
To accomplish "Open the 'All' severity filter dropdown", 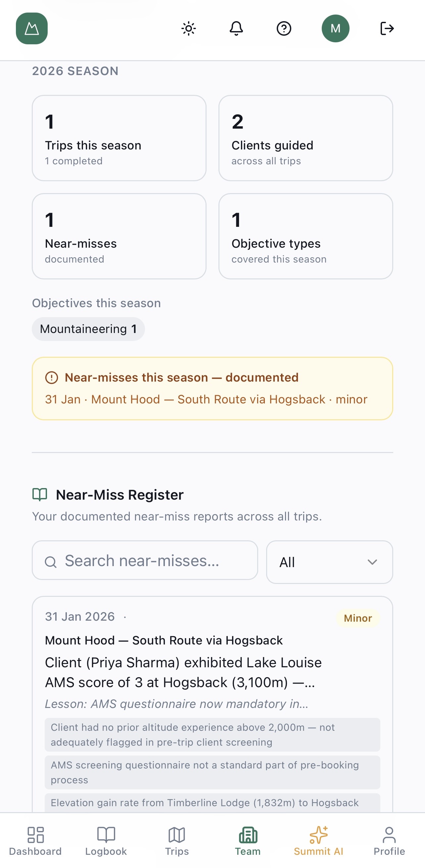I will coord(329,562).
